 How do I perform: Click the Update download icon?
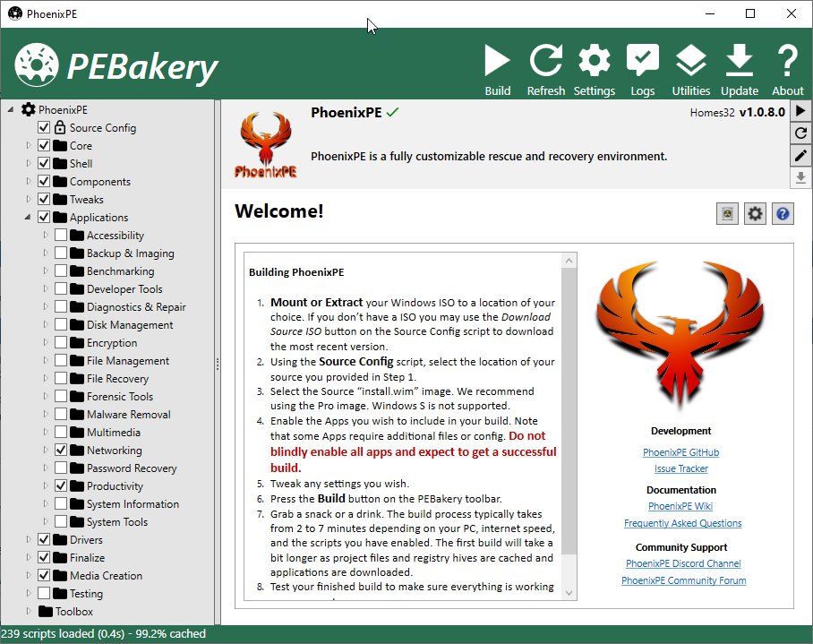click(x=740, y=61)
